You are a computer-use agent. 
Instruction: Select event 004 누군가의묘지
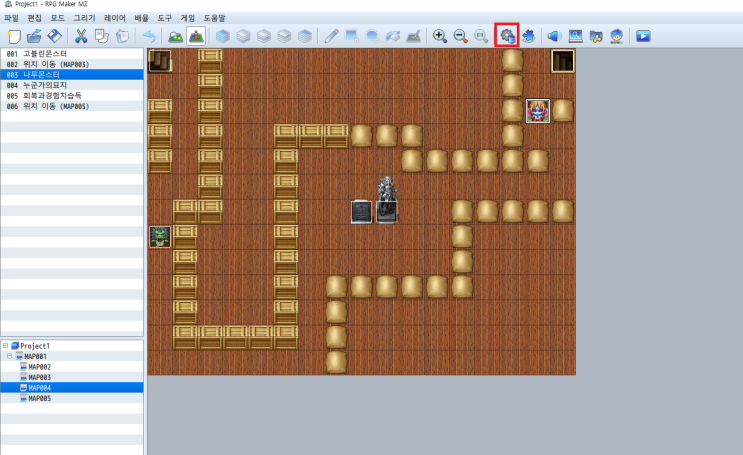pyautogui.click(x=72, y=85)
